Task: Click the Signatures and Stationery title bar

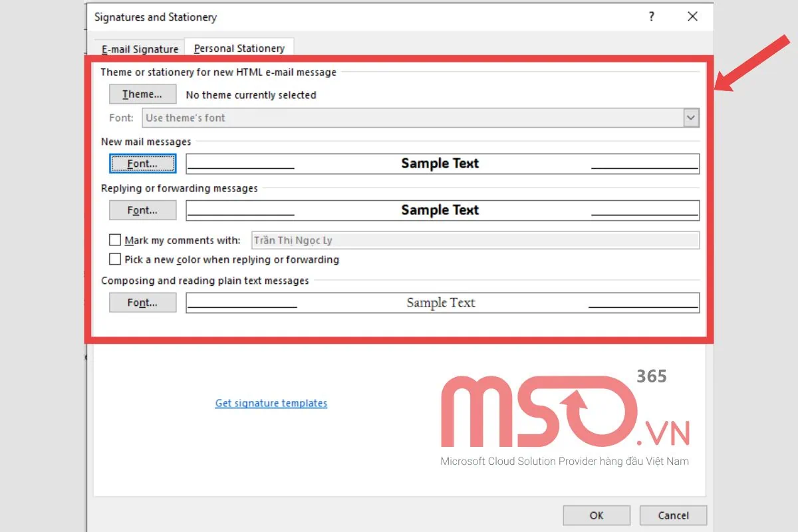Action: point(332,17)
